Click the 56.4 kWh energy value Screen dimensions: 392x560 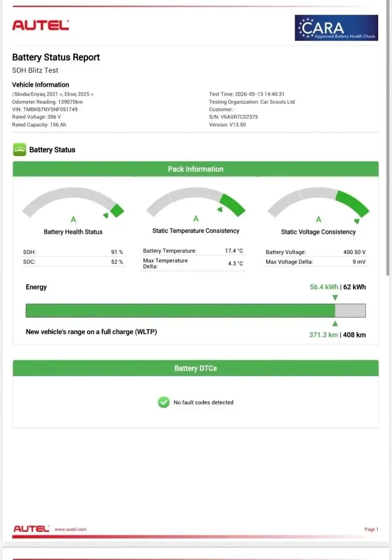pos(323,287)
